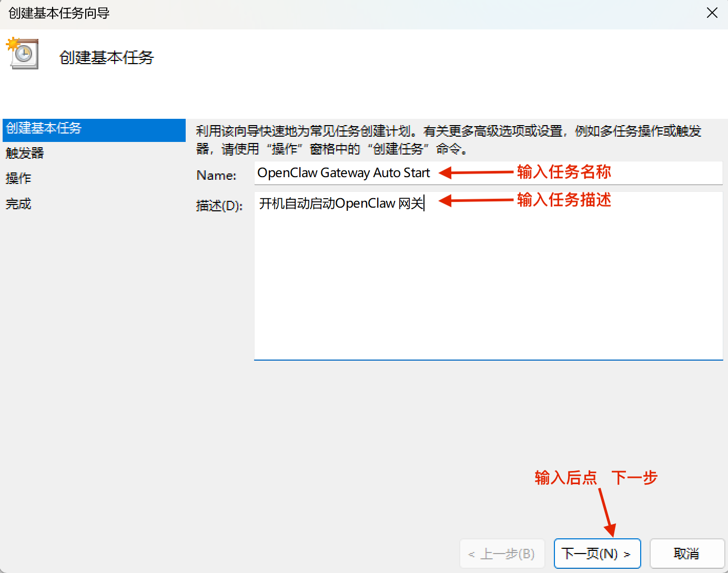Click the task wizard clock icon
The image size is (728, 573).
click(22, 53)
